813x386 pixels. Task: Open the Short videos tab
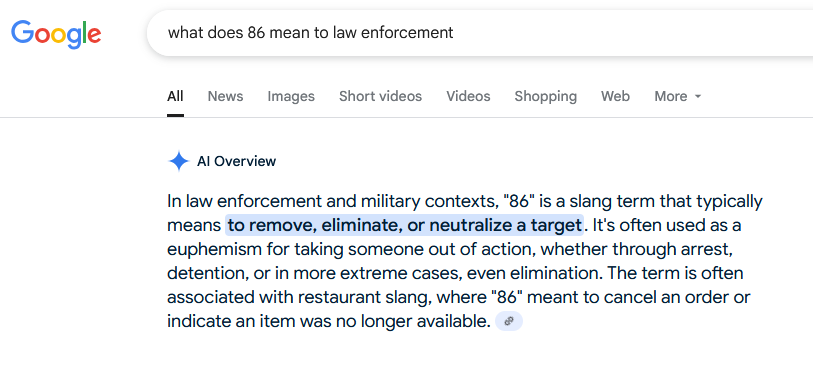tap(380, 96)
